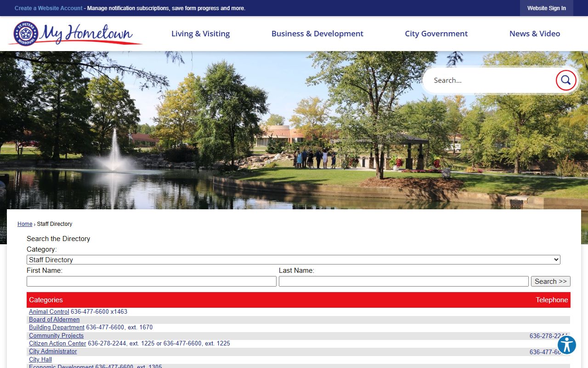The height and width of the screenshot is (368, 588).
Task: Go to Home breadcrumb link
Action: click(25, 224)
